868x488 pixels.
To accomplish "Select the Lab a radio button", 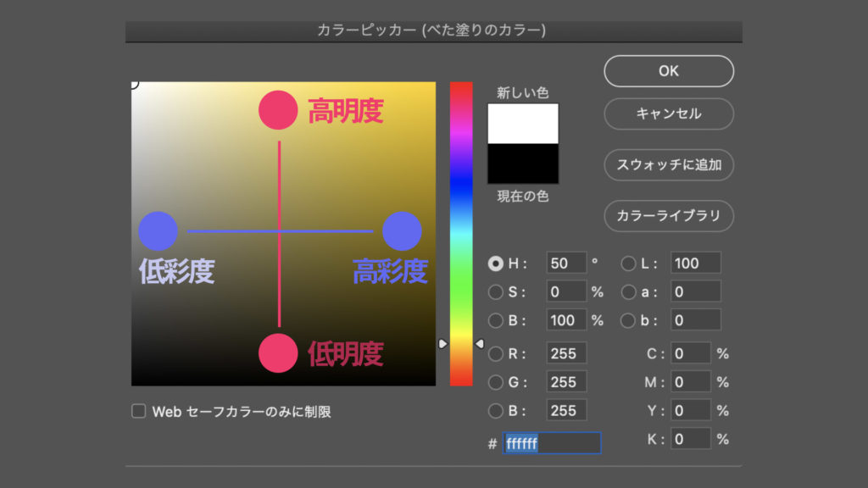I will [628, 291].
